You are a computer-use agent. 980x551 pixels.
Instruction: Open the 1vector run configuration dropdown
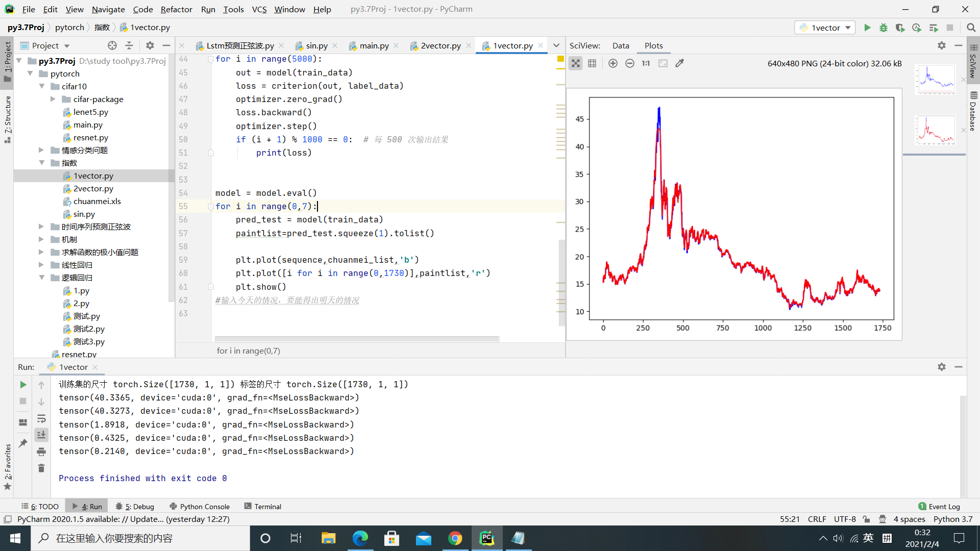pyautogui.click(x=826, y=28)
